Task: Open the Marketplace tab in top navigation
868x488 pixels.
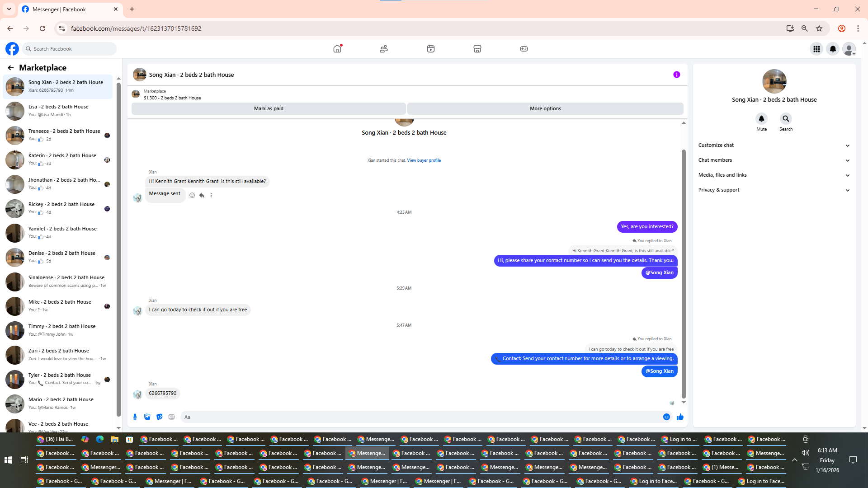Action: (x=477, y=49)
